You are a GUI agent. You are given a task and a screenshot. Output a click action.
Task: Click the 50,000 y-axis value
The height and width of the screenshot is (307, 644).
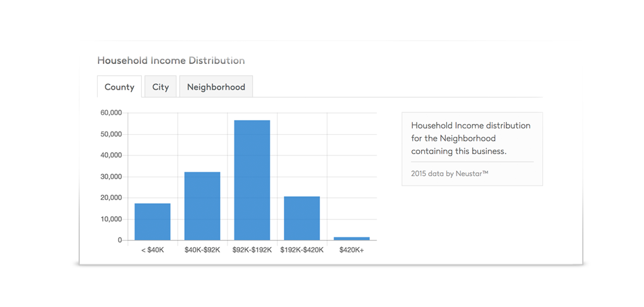pos(111,134)
